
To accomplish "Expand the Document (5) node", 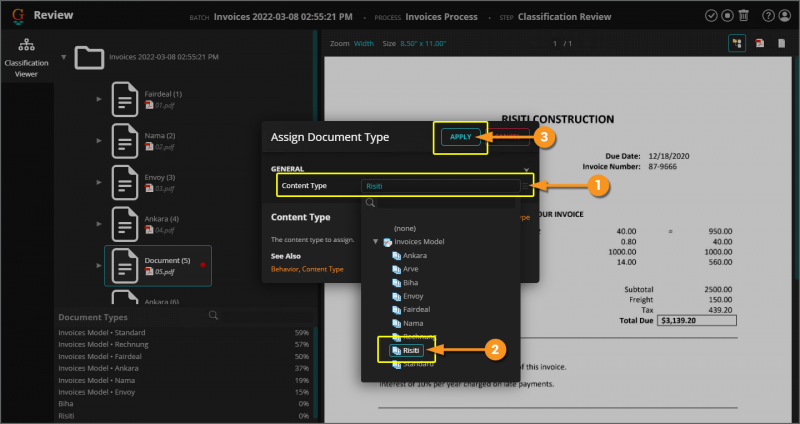I will [x=99, y=265].
